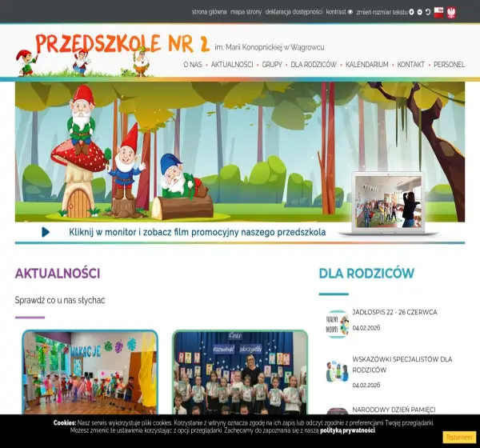Reset text size with the circular arrow icon
Viewport: 480px width, 448px height.
click(x=428, y=12)
